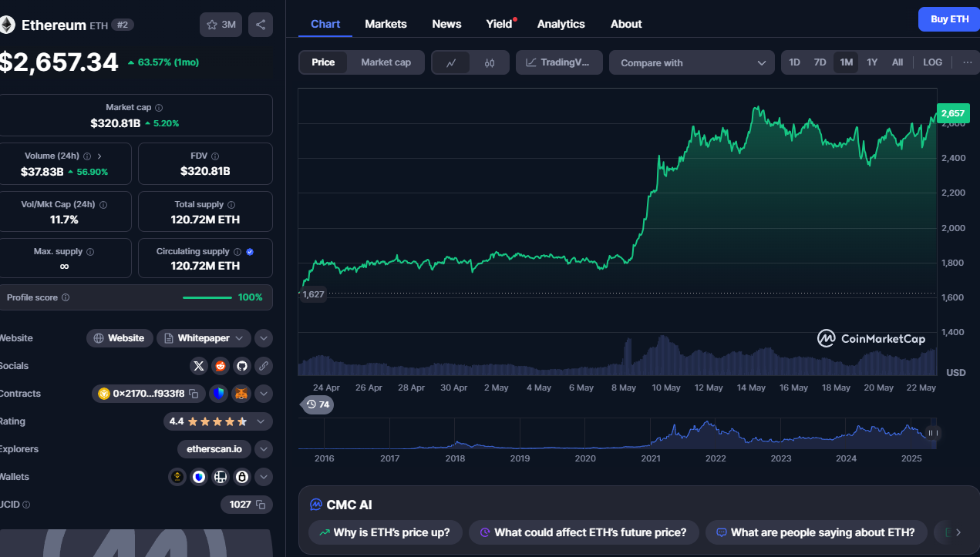980x557 pixels.
Task: Click the Total supply info icon
Action: point(232,205)
